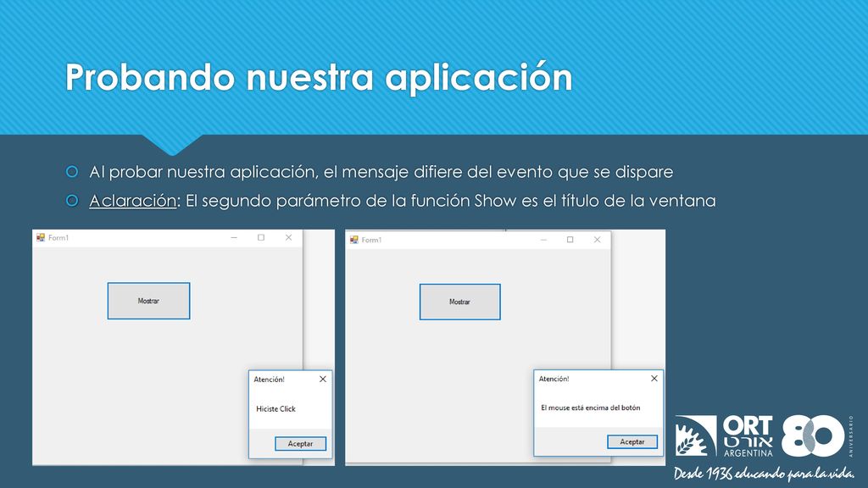The height and width of the screenshot is (488, 868).
Task: Click the right Form1 window app icon
Action: [x=353, y=240]
